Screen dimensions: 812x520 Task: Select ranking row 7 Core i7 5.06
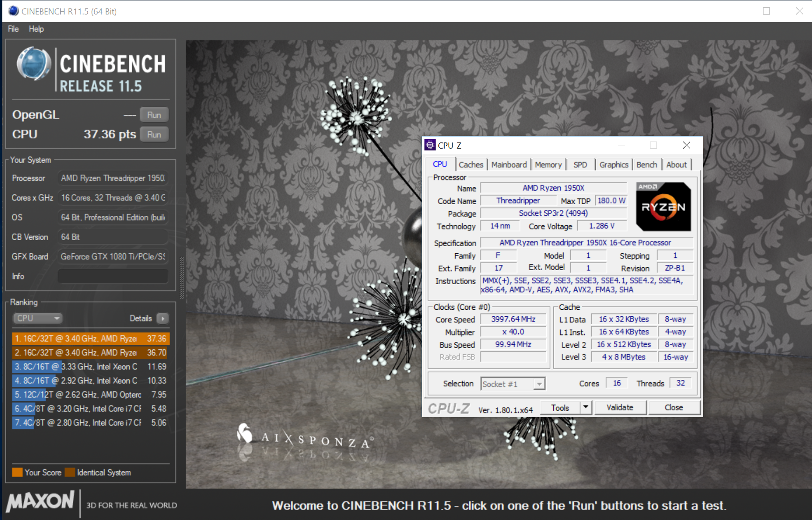pyautogui.click(x=91, y=422)
